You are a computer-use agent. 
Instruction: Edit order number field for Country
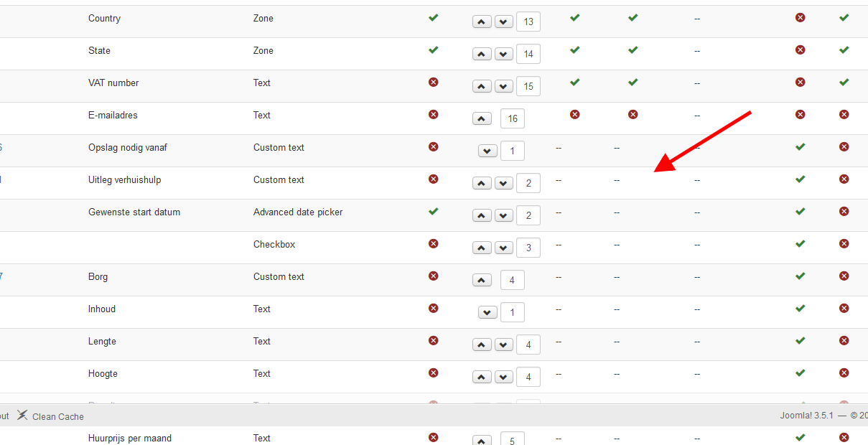point(528,22)
